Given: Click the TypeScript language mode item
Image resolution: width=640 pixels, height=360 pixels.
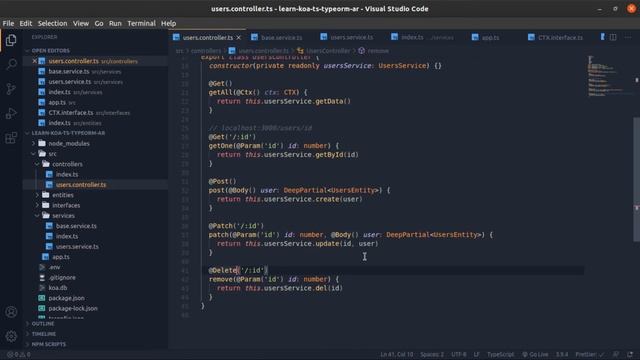Looking at the screenshot, I should pyautogui.click(x=500, y=354).
